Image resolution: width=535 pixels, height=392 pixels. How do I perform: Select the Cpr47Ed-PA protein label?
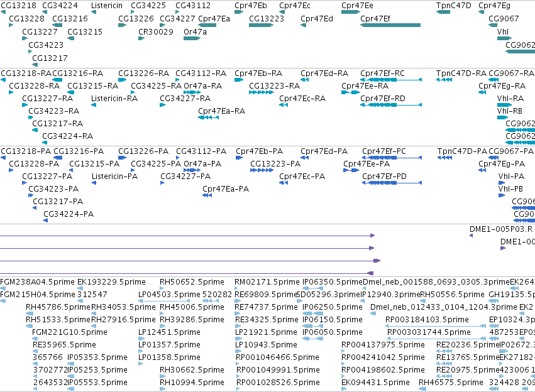[324, 151]
